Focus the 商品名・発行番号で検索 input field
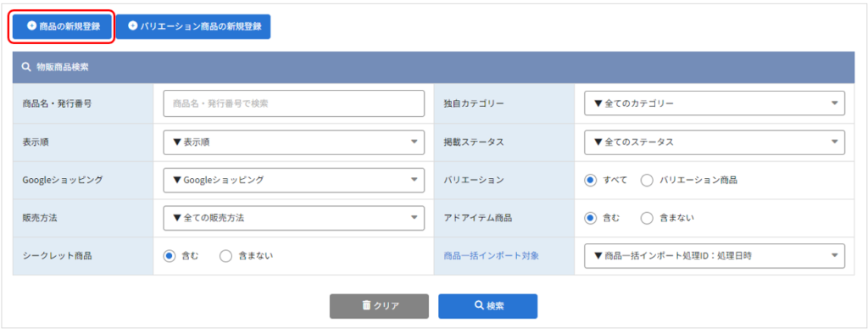The width and height of the screenshot is (868, 329). click(294, 103)
